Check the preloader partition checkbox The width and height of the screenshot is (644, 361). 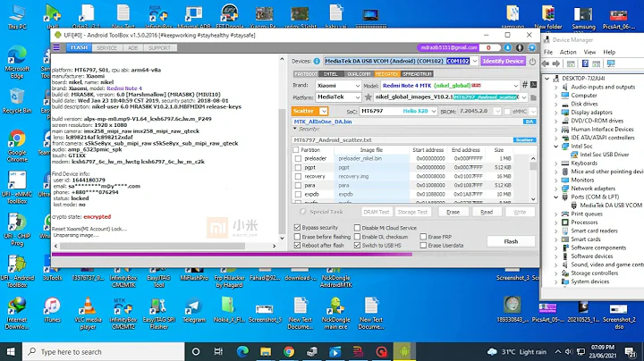point(298,158)
